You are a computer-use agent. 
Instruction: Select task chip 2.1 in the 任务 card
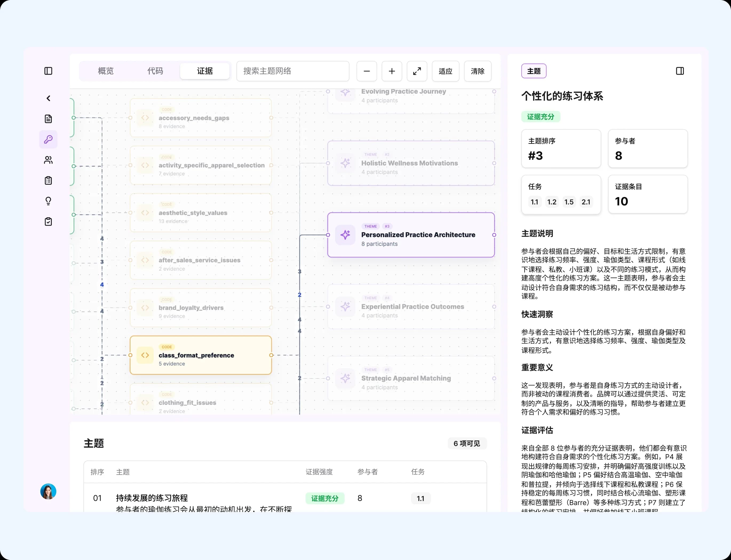tap(586, 202)
